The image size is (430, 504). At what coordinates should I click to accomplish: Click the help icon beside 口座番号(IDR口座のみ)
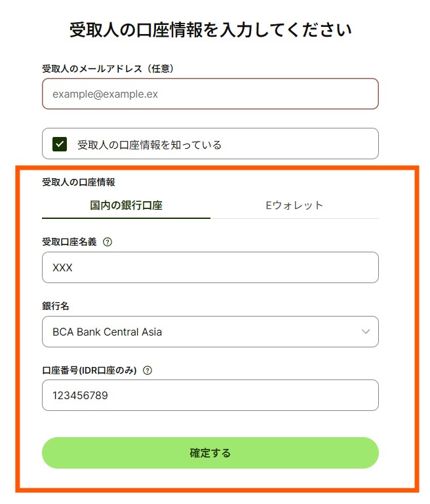pos(147,370)
